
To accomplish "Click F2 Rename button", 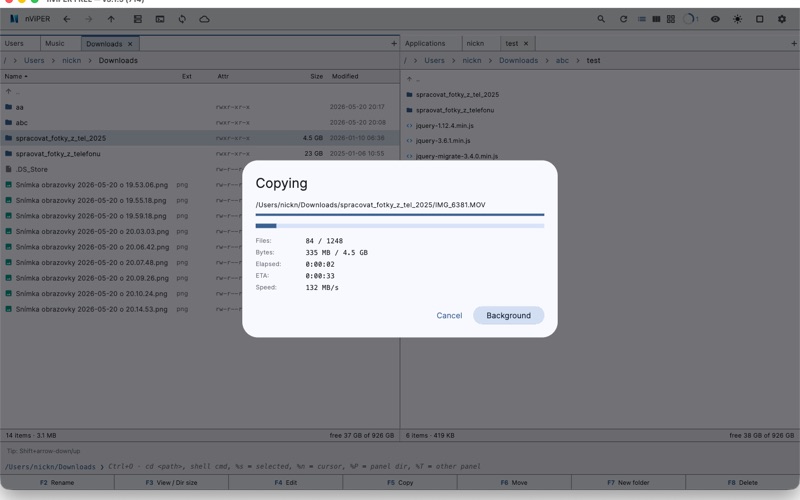I will [57, 482].
